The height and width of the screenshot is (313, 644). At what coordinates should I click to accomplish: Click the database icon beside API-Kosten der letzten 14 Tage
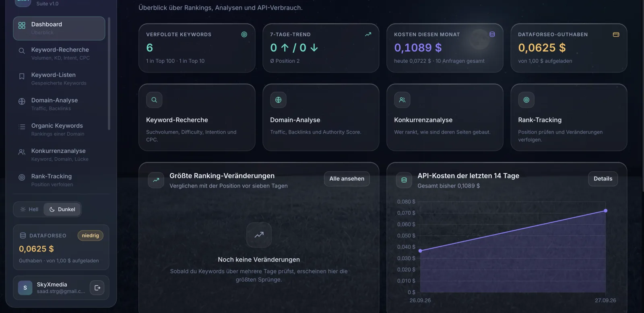tap(404, 180)
